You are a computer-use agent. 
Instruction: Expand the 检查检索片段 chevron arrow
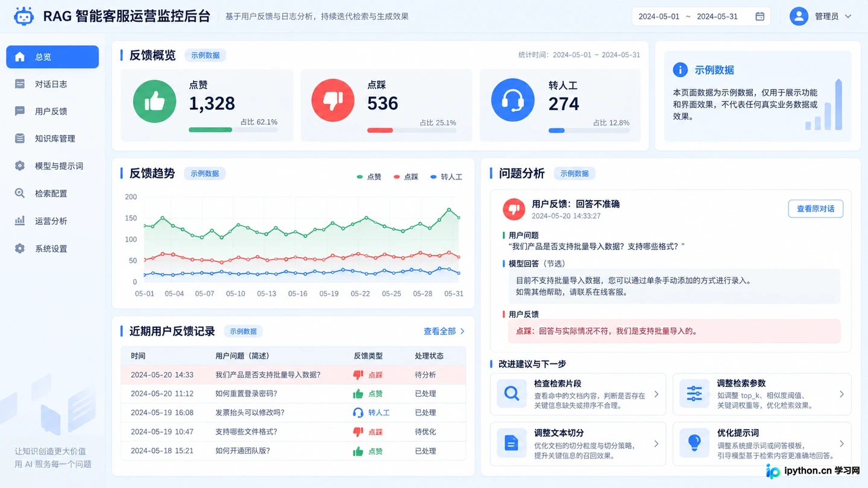point(656,394)
